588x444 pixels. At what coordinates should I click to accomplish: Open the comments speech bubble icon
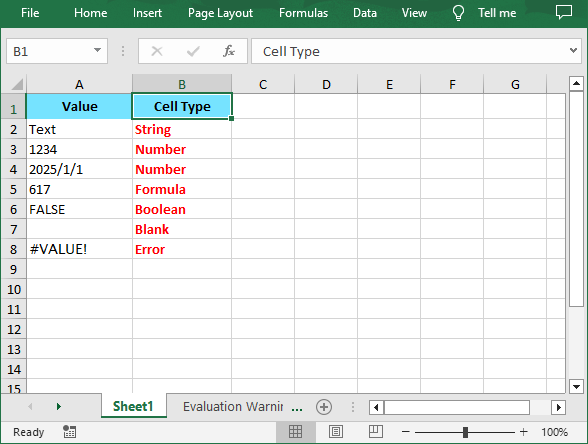coord(564,12)
